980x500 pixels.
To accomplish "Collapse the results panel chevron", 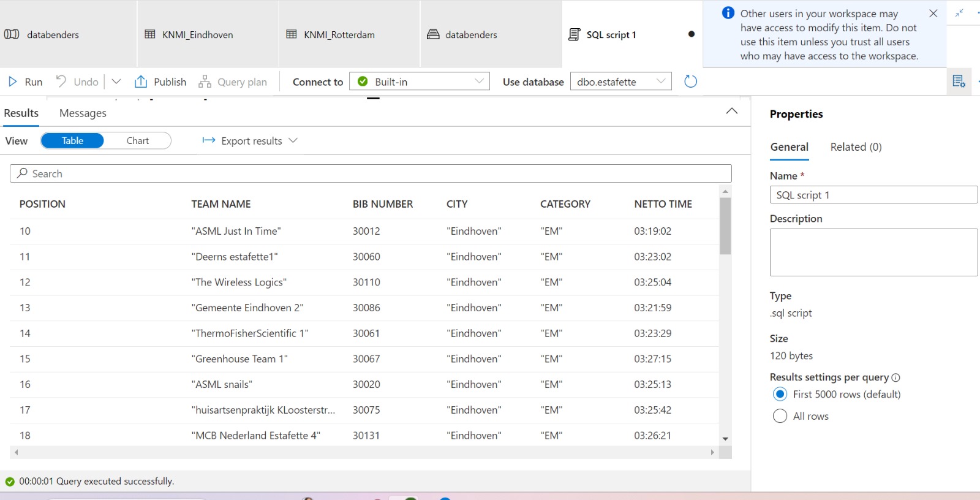I will tap(731, 111).
